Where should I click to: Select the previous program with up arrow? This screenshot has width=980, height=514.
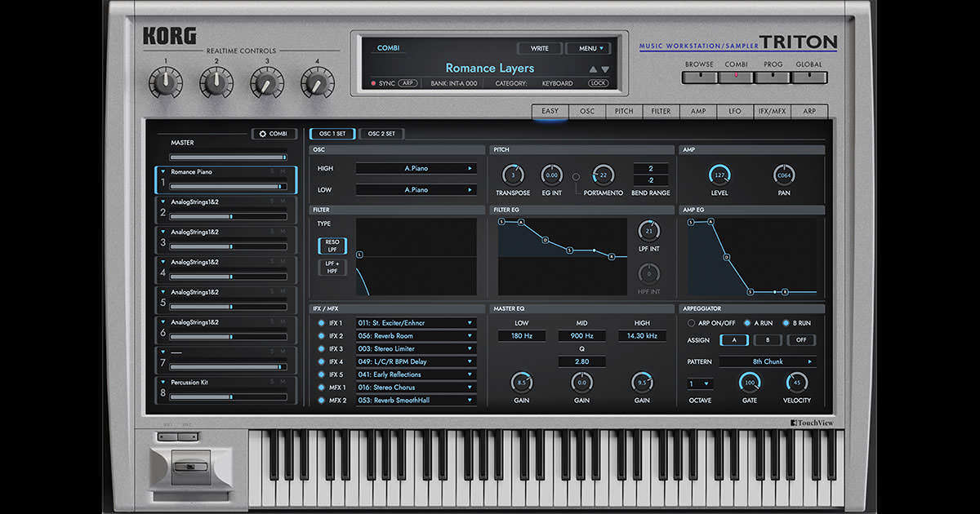[593, 69]
